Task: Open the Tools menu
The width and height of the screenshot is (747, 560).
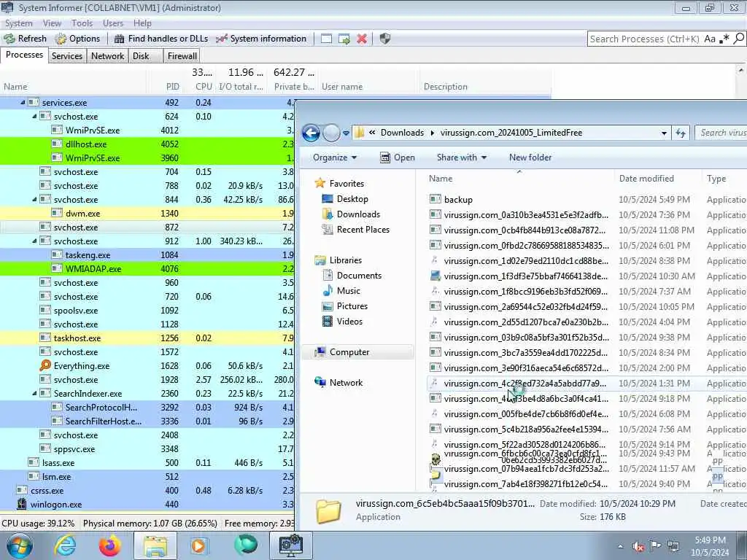Action: (x=82, y=23)
